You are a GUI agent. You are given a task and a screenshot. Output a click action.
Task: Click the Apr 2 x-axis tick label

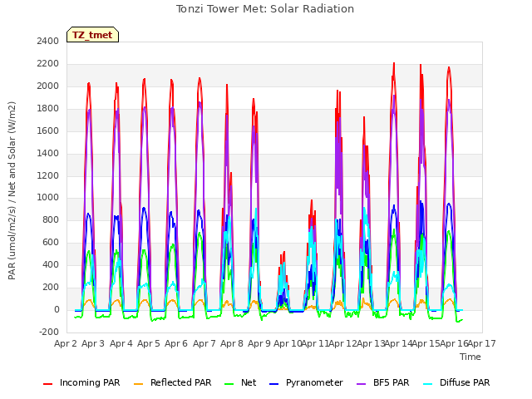(x=66, y=343)
